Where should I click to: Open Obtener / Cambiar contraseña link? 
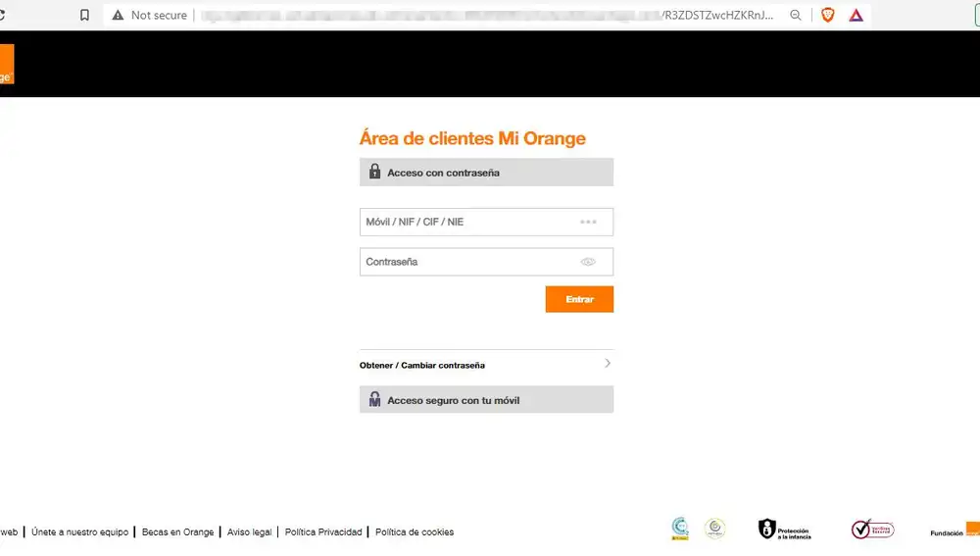421,365
